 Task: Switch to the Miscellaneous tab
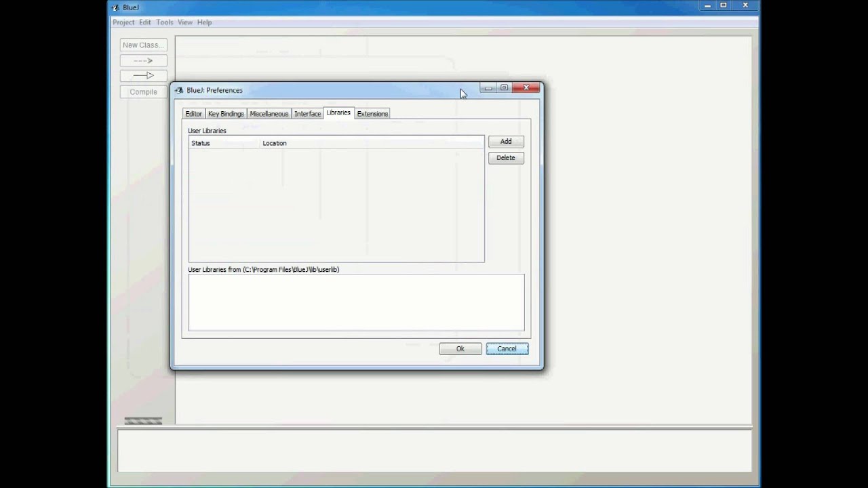(x=269, y=114)
